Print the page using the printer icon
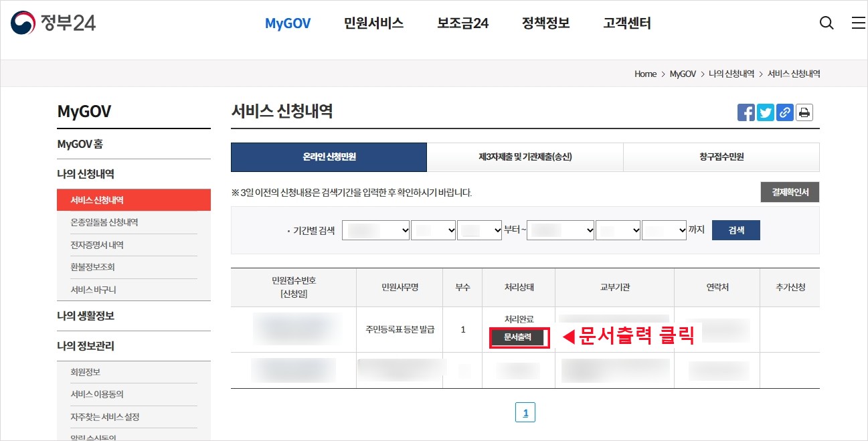This screenshot has width=868, height=441. pos(804,112)
